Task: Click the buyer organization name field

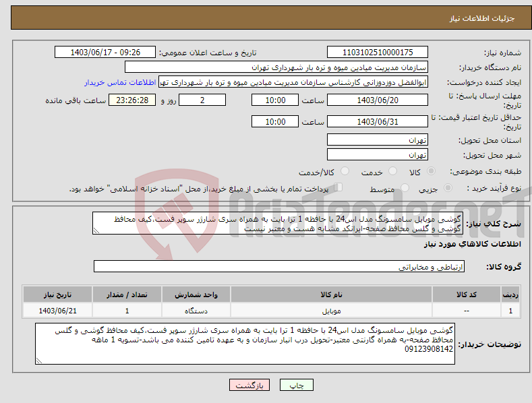Action: coord(276,67)
